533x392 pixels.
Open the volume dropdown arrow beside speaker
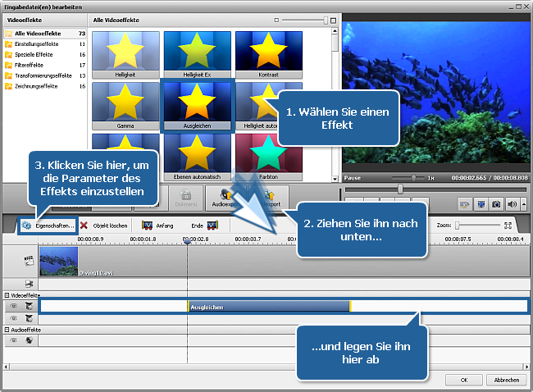tap(523, 204)
